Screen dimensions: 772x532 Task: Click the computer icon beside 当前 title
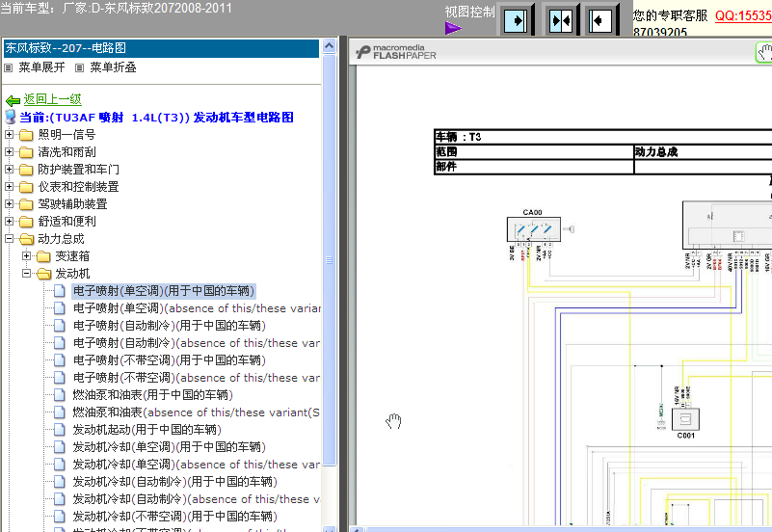pyautogui.click(x=11, y=118)
